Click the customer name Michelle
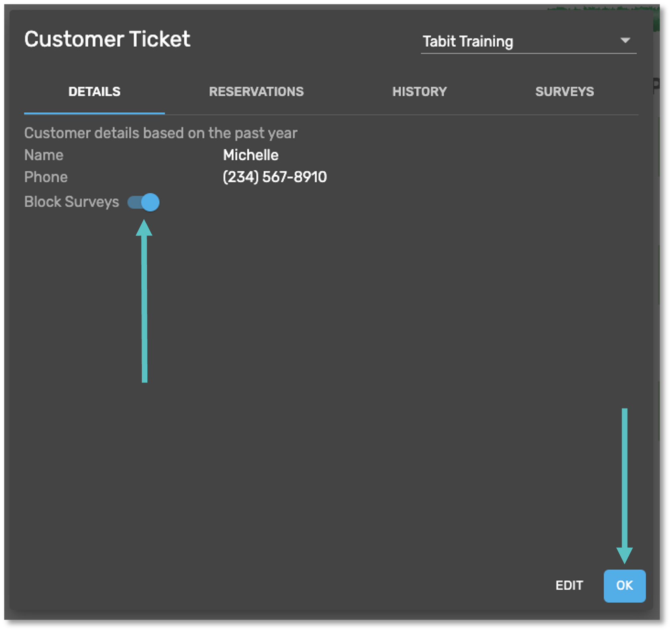The width and height of the screenshot is (672, 632). click(250, 155)
